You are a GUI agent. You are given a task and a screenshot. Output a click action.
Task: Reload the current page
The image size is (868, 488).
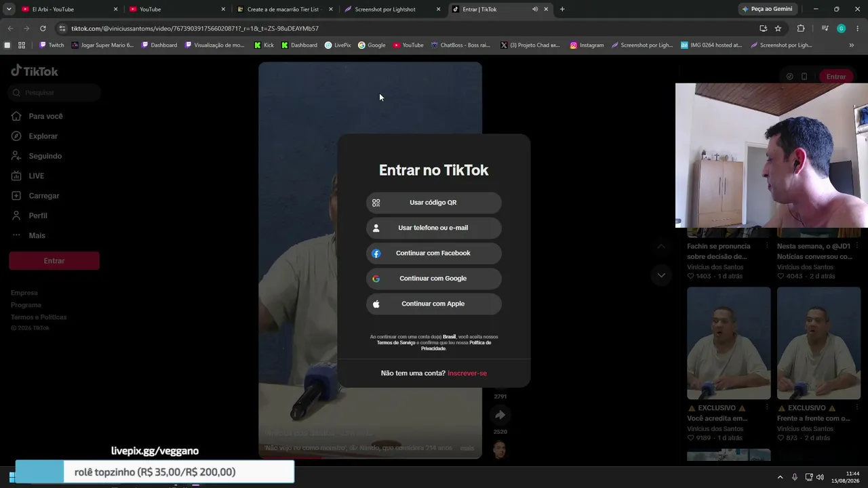(43, 28)
